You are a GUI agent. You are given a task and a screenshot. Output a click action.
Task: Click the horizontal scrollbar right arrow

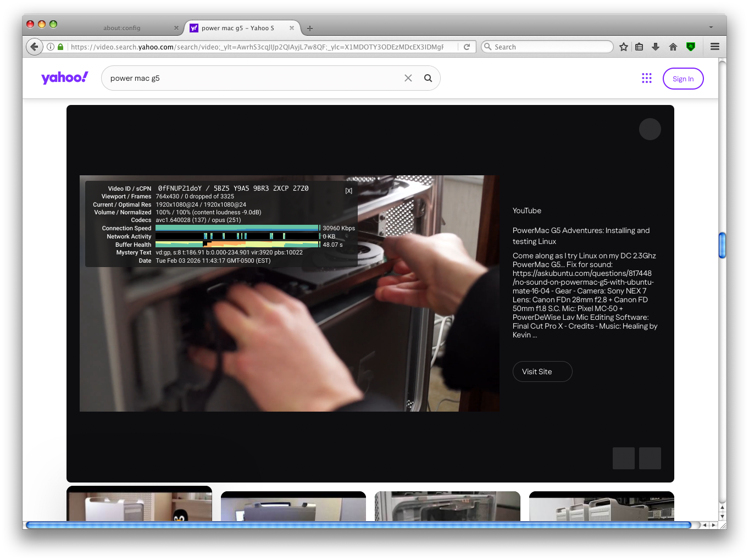(x=713, y=525)
